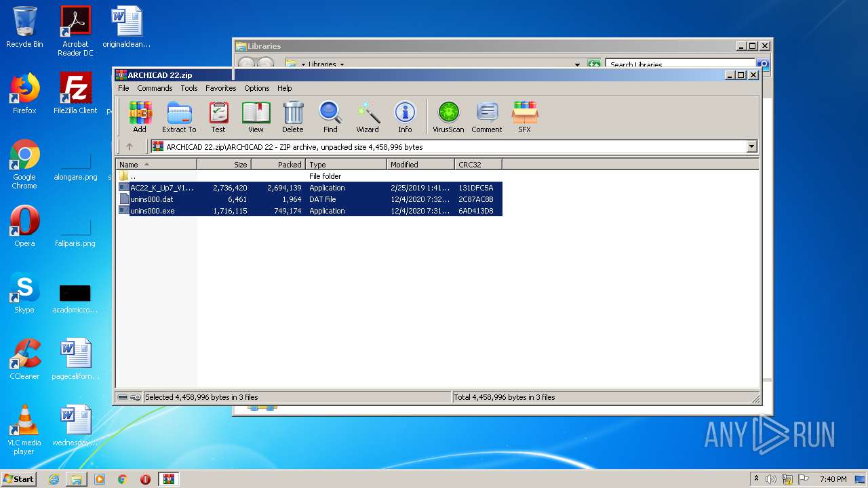Go up one folder level arrow

point(130,146)
